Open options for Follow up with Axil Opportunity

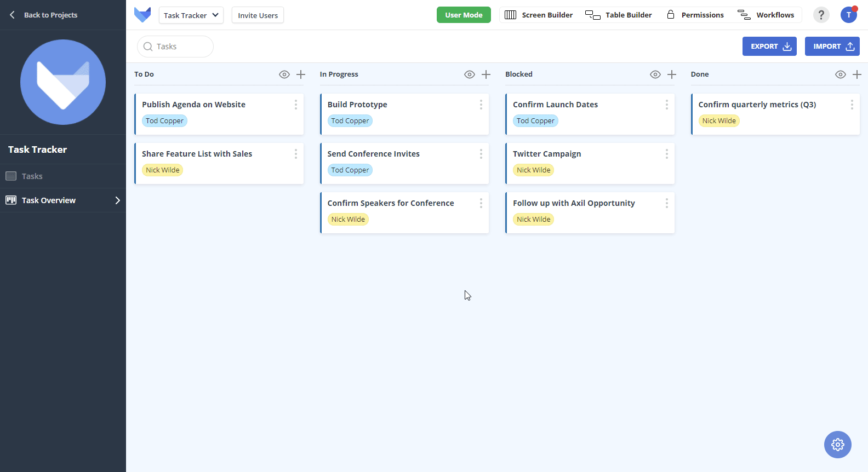tap(667, 203)
